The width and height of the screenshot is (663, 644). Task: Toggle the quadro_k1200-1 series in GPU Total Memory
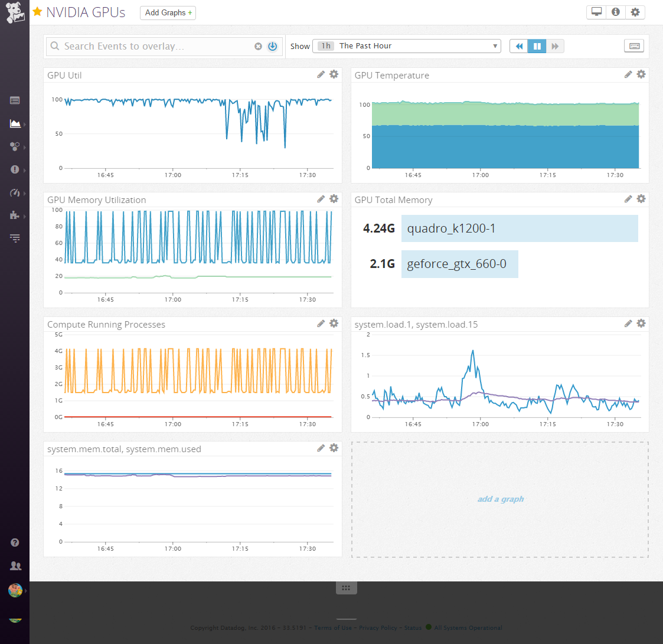(x=520, y=228)
